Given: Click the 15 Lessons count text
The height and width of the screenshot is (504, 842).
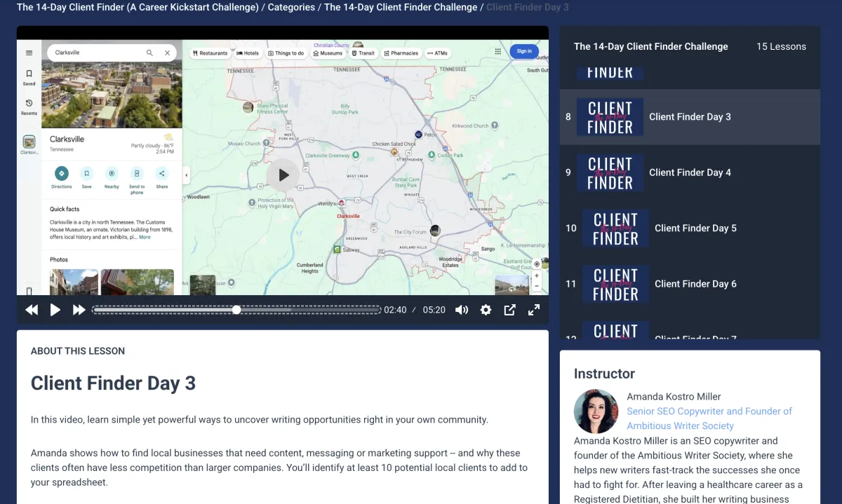Looking at the screenshot, I should (x=781, y=46).
